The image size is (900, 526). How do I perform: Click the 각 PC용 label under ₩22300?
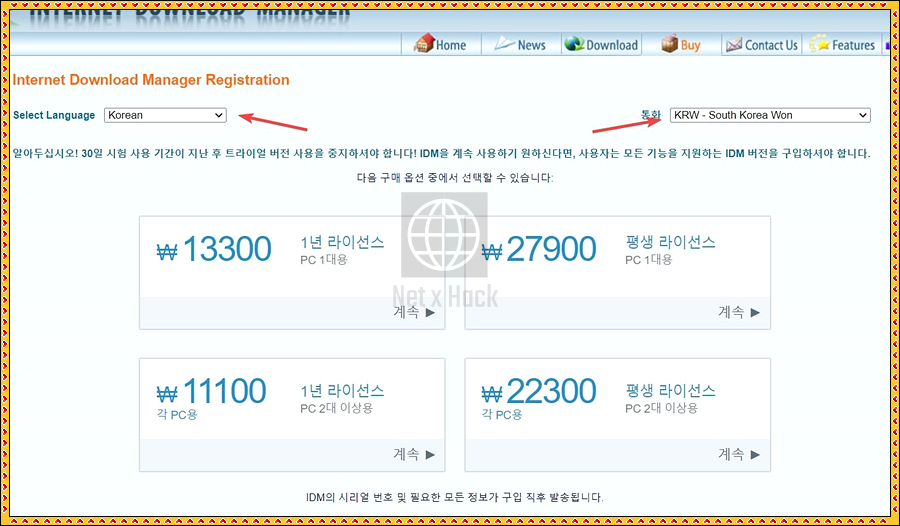pyautogui.click(x=502, y=414)
